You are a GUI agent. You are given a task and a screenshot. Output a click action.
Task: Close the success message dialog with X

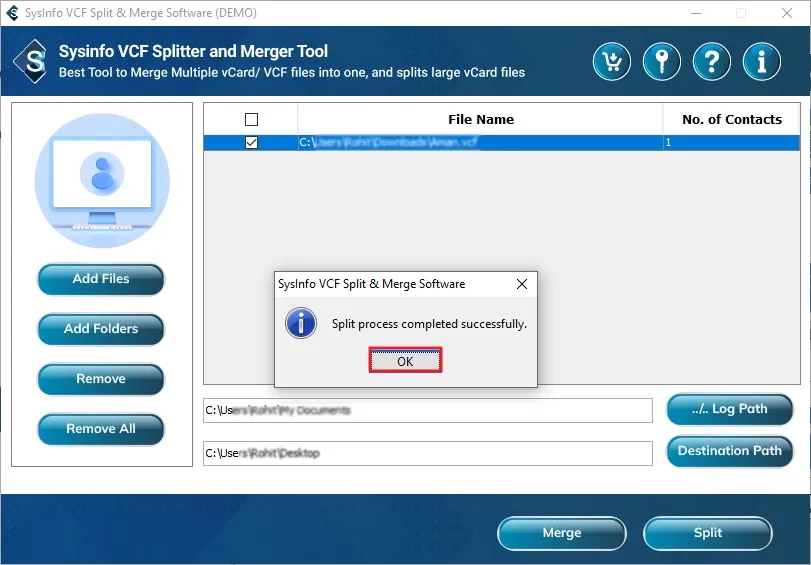[522, 284]
